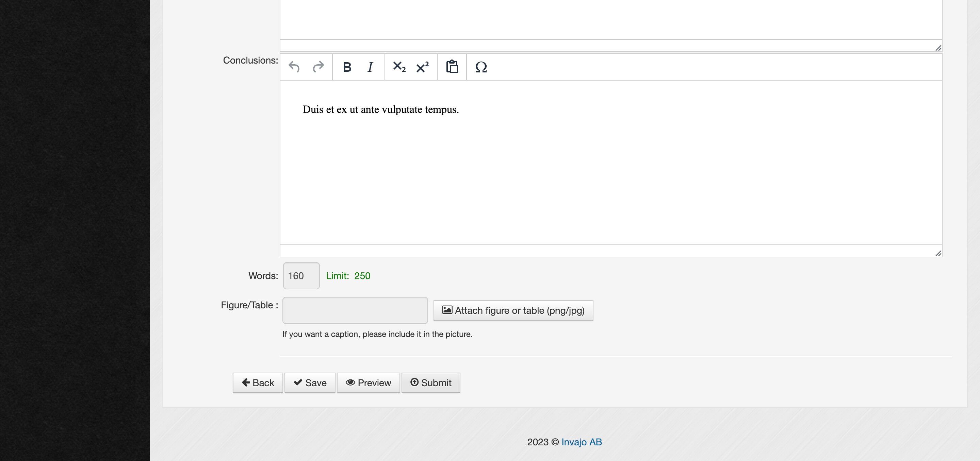Image resolution: width=980 pixels, height=461 pixels.
Task: Click inside the Conclusions text area
Action: click(609, 171)
